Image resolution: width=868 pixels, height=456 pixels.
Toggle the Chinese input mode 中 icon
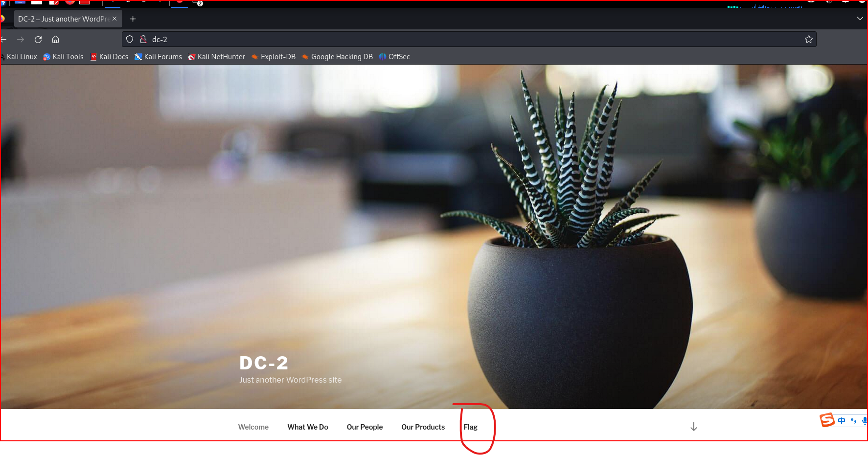(x=842, y=421)
